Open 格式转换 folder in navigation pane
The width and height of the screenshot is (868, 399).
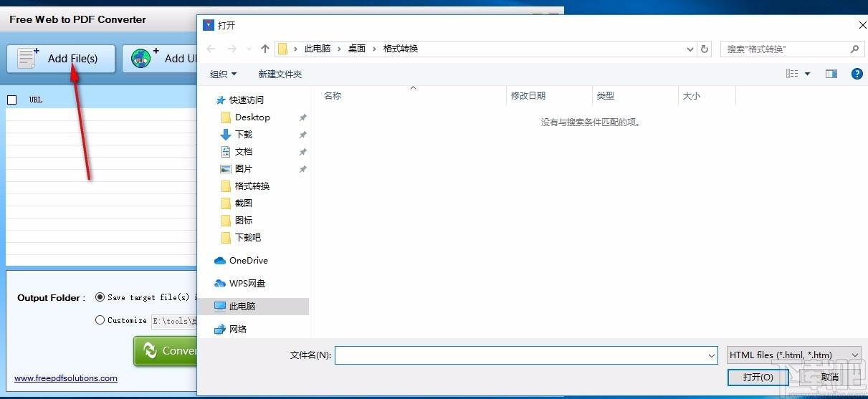[x=252, y=186]
